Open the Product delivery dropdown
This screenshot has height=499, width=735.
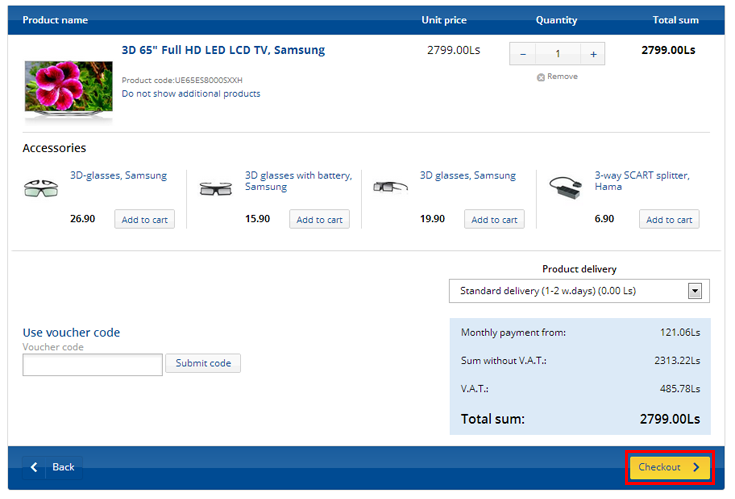click(579, 291)
